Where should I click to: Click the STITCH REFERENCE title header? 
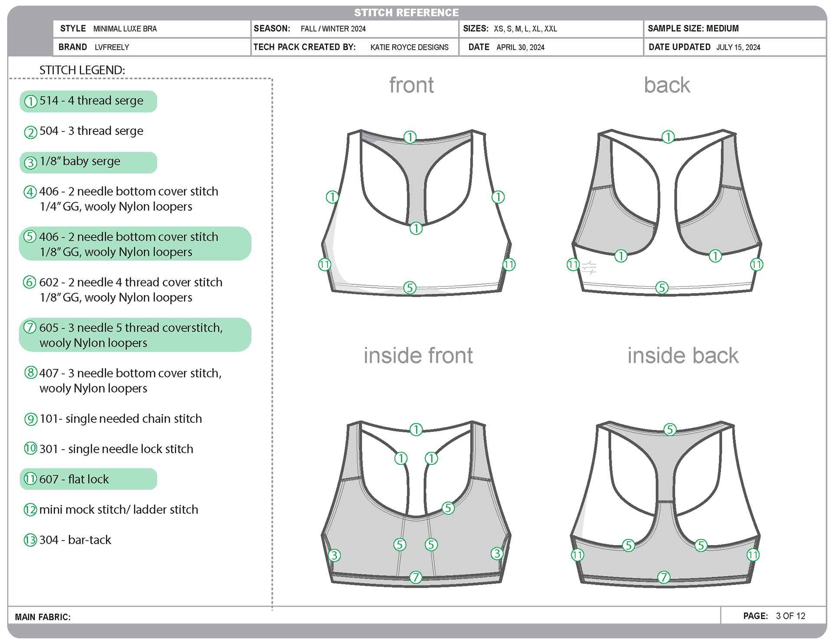406,13
